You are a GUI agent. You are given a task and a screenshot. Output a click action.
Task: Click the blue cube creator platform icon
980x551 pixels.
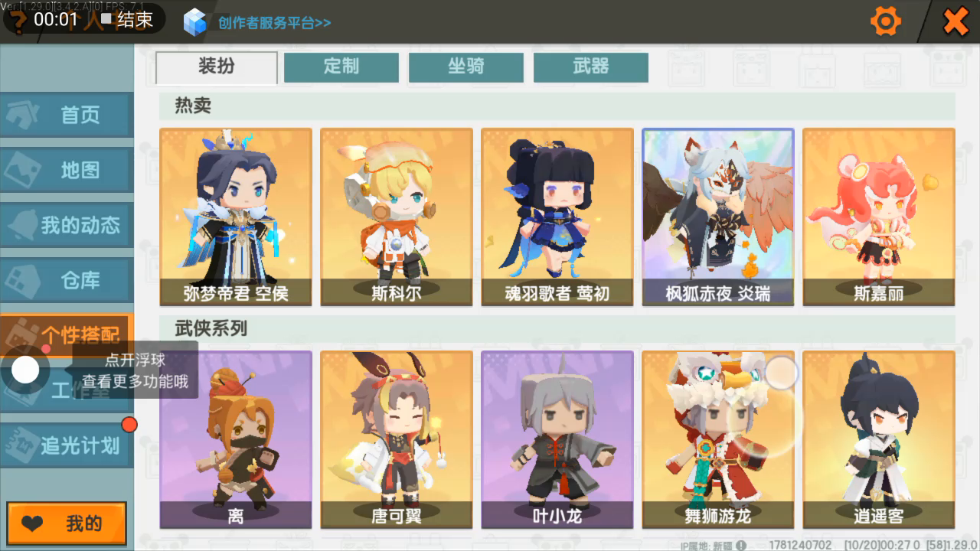195,21
